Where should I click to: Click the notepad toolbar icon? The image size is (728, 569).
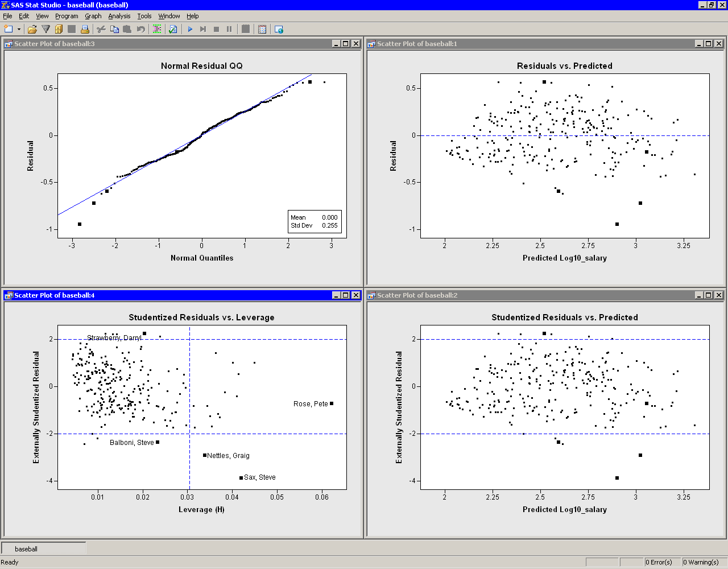[x=246, y=29]
